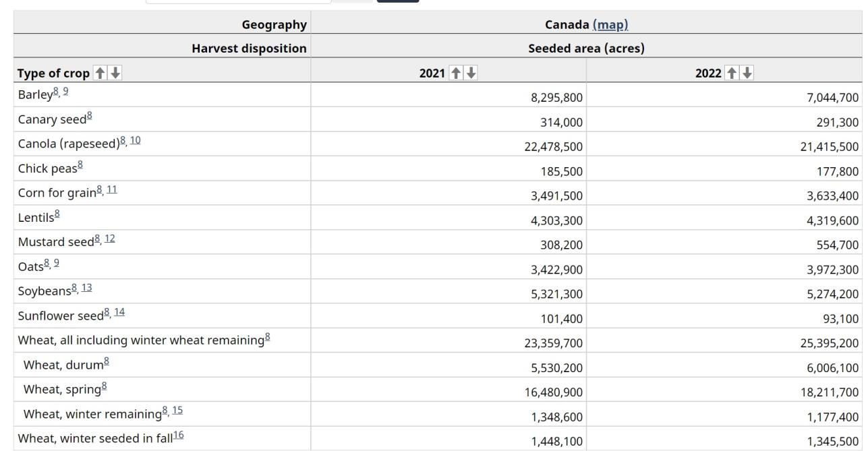Open footnote 8 next to Chick peas

point(80,166)
